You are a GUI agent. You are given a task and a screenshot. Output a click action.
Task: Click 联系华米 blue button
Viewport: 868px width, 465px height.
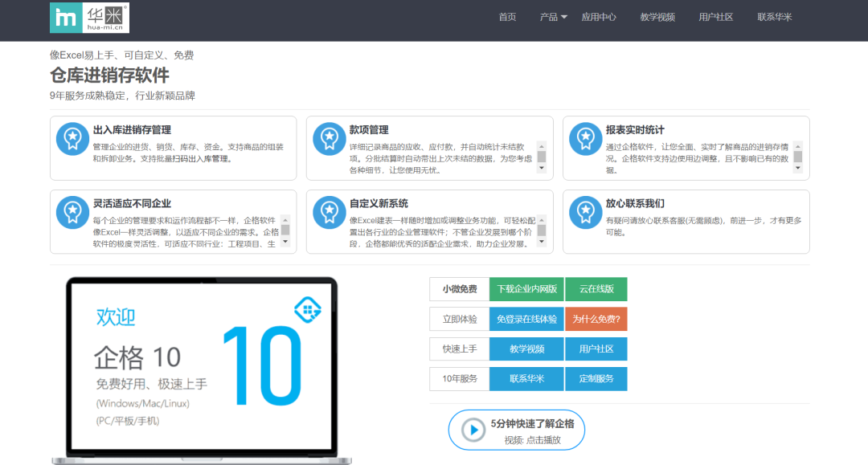tap(526, 379)
